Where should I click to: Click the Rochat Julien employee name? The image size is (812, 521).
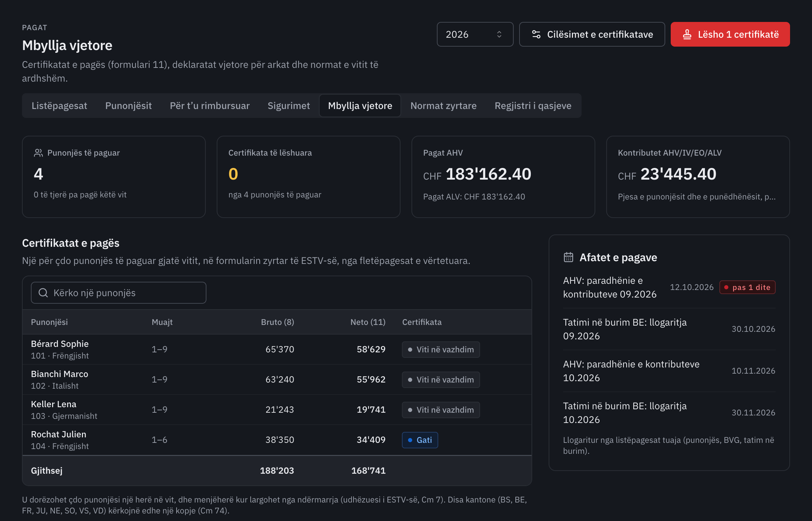[59, 434]
